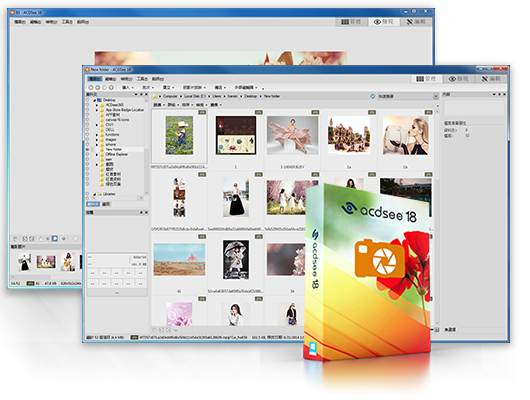530x400 pixels.
Task: Click the first icon in 01 window bottom toolbar
Action: click(x=15, y=239)
